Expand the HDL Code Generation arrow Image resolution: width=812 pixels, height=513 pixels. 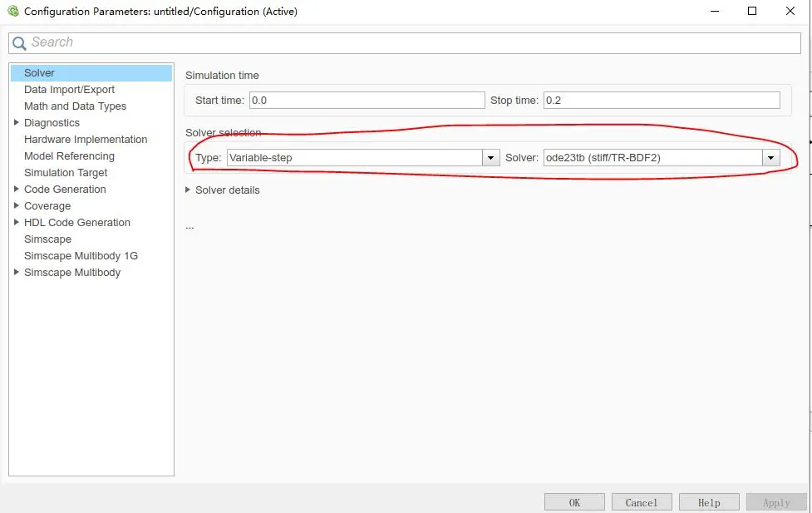point(16,222)
